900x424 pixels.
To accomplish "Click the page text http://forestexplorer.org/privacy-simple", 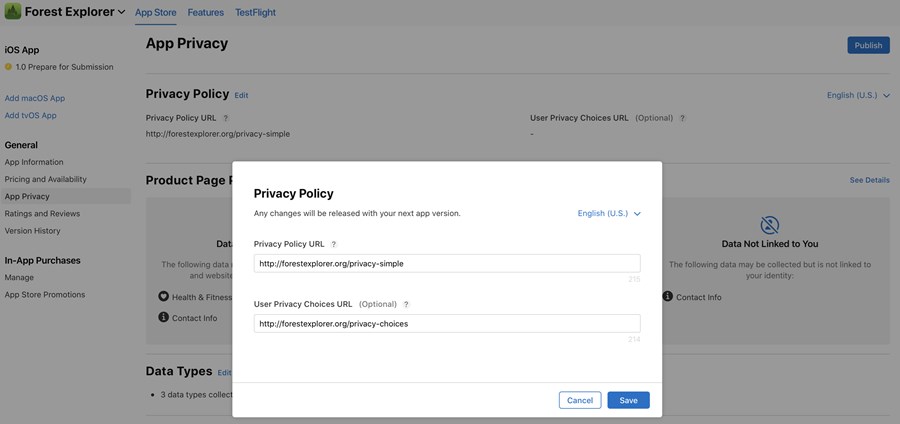I will pos(218,134).
